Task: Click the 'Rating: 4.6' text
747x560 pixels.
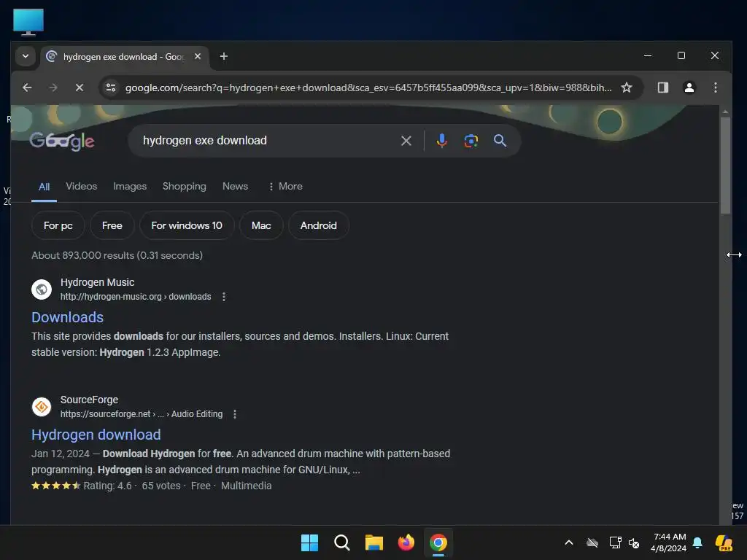Action: (108, 486)
